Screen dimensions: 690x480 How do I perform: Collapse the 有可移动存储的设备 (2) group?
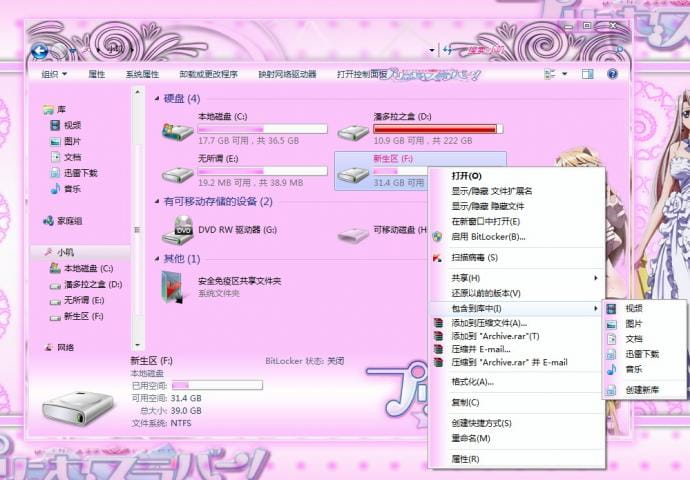coord(157,202)
